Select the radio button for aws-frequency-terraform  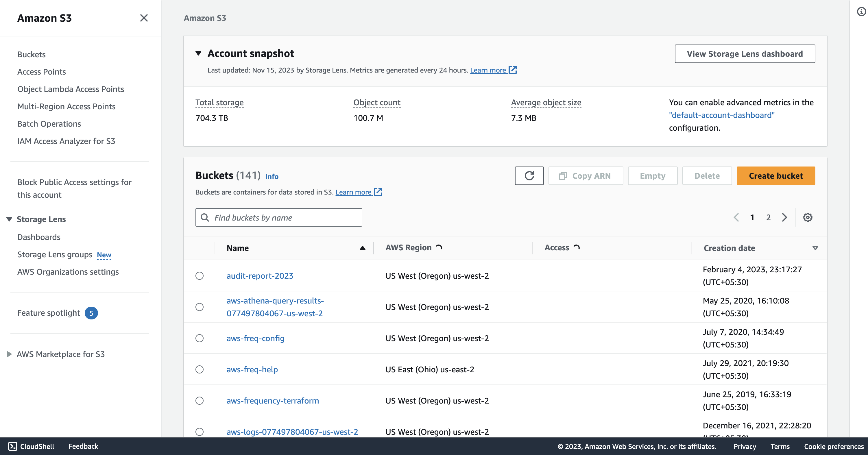coord(200,400)
